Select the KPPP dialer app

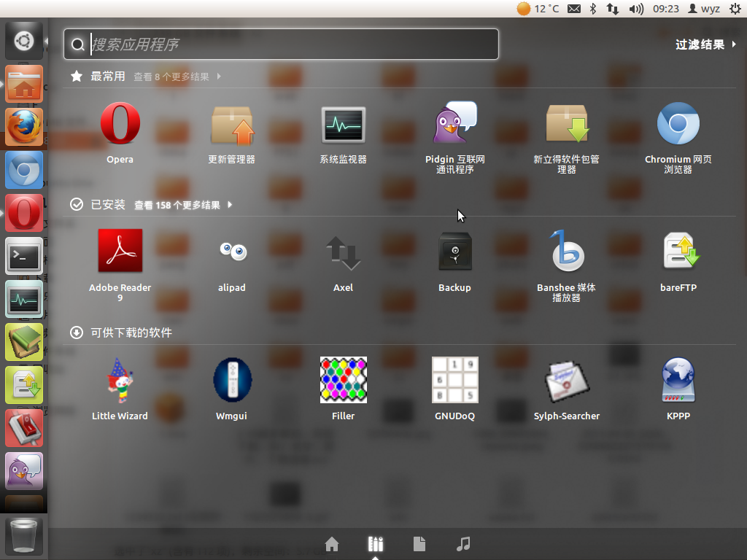(x=678, y=389)
